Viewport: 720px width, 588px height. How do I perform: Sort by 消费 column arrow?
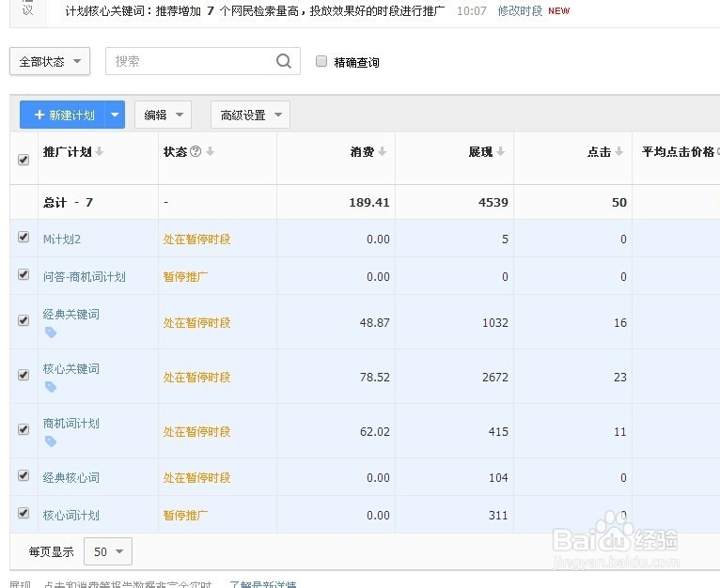click(x=382, y=151)
